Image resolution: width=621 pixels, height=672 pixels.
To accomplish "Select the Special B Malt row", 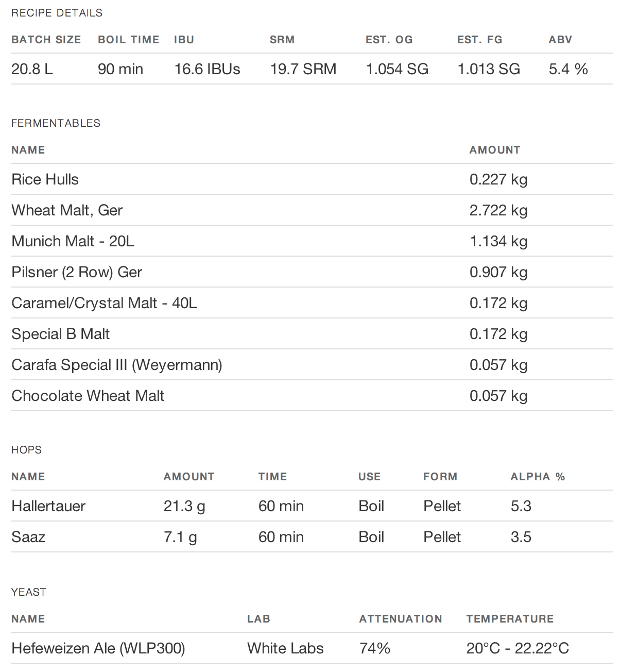I will click(x=60, y=334).
